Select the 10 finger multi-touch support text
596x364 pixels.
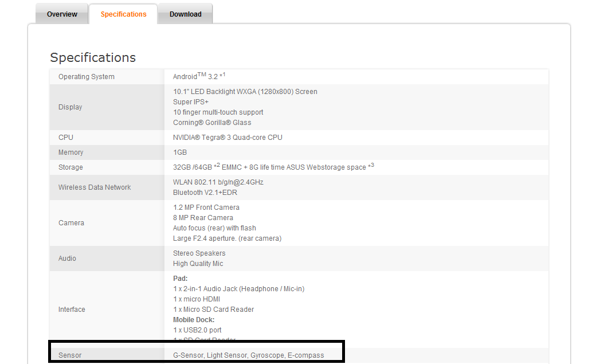pos(218,112)
